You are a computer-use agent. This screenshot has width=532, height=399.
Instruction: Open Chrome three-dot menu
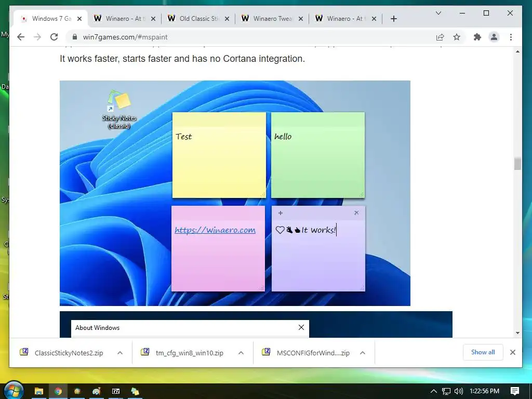[x=511, y=37]
